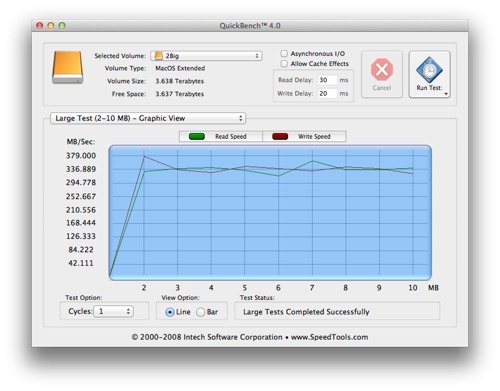Click the 'QuickBench 4.0' window title
500x391 pixels.
tap(250, 26)
